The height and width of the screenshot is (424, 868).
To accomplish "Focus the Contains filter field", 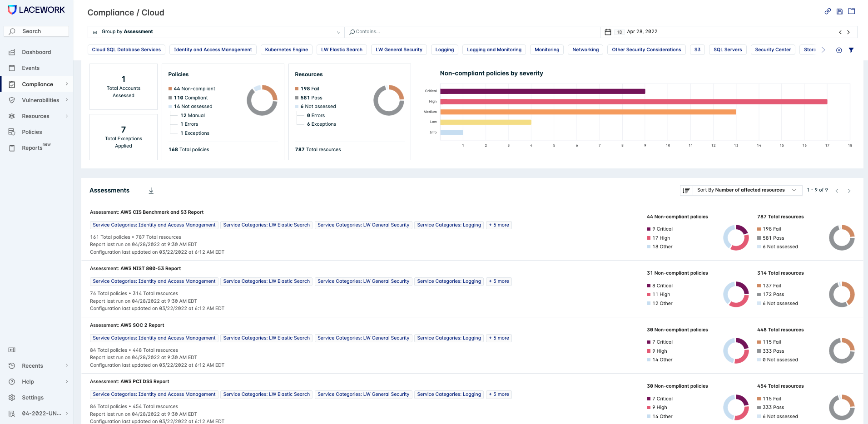I will [472, 32].
